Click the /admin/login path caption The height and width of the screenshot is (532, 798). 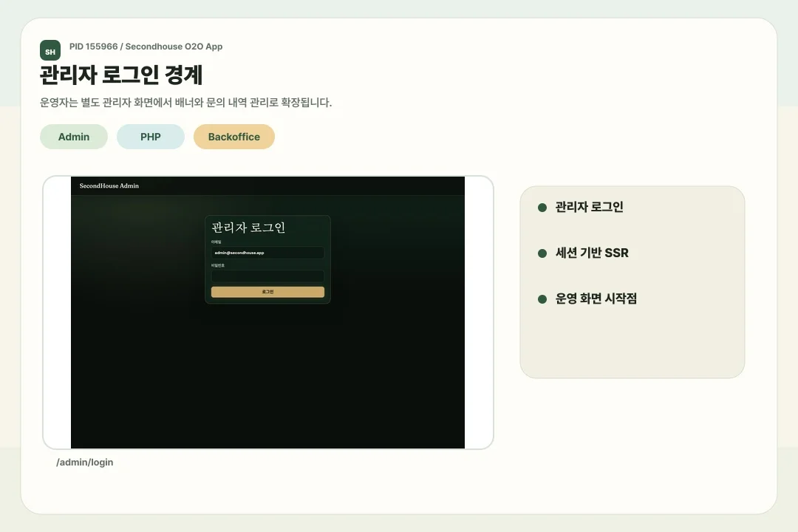(85, 463)
